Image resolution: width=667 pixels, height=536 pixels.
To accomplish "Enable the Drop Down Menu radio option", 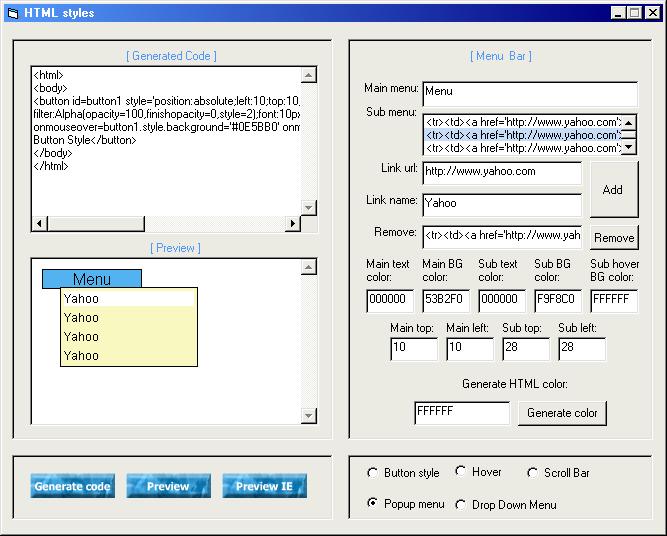I will point(461,505).
